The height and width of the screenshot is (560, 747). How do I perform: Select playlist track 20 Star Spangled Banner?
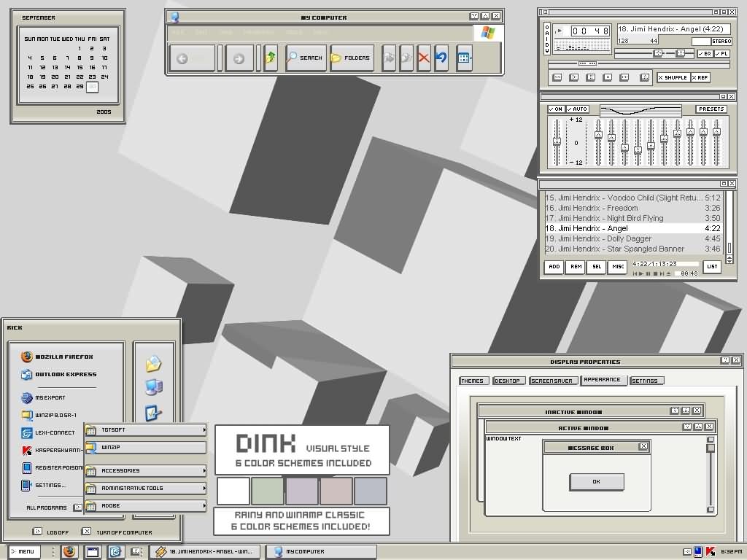pyautogui.click(x=632, y=249)
